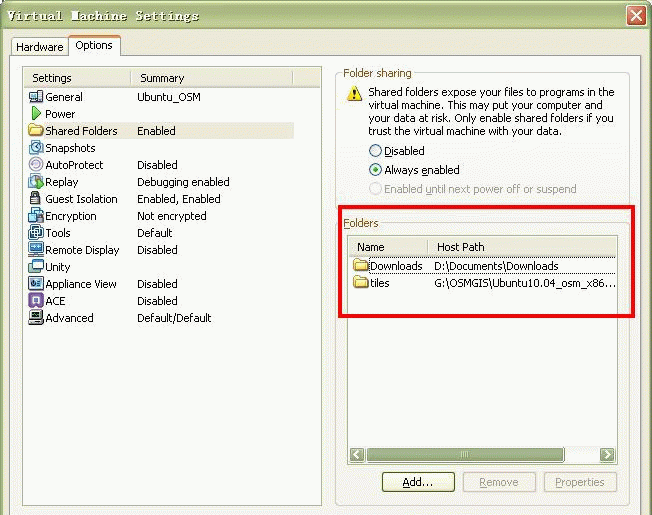Click the G:\OSMGIS host path text

tap(525, 283)
